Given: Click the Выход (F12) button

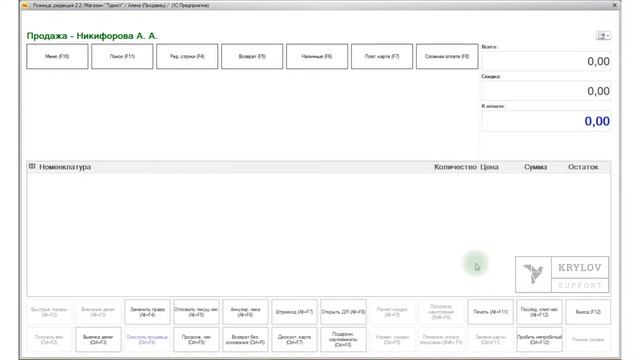Looking at the screenshot, I should click(588, 312).
